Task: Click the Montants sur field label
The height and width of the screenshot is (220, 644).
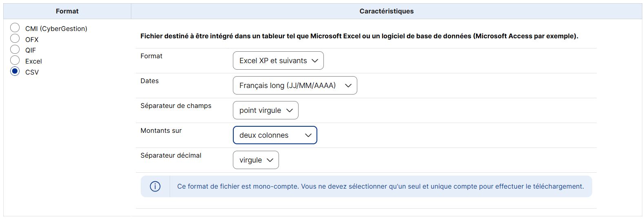Action: tap(161, 131)
